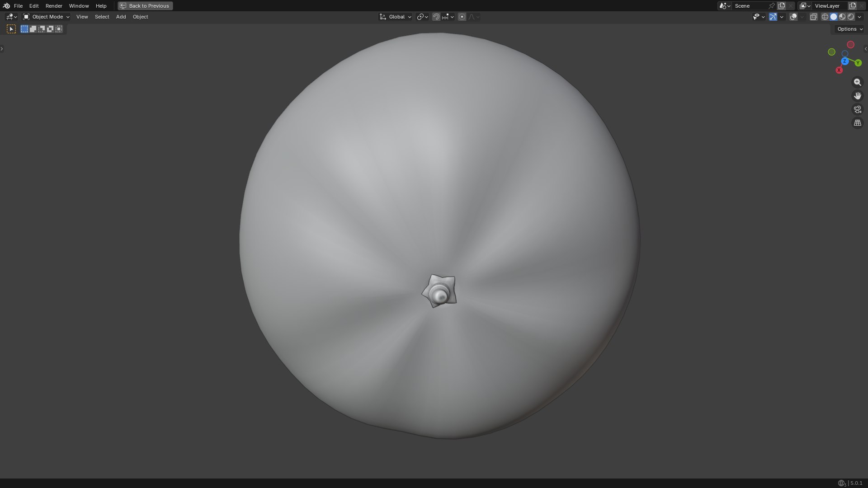The image size is (868, 488).
Task: Click the Zoom magnifier icon in viewport
Action: (x=857, y=82)
